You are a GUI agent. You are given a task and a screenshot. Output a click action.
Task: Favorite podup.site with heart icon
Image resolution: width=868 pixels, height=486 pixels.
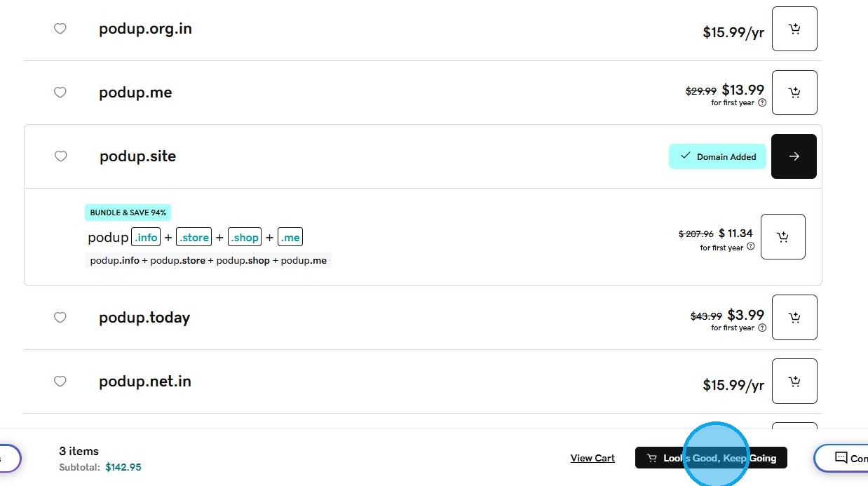(61, 156)
